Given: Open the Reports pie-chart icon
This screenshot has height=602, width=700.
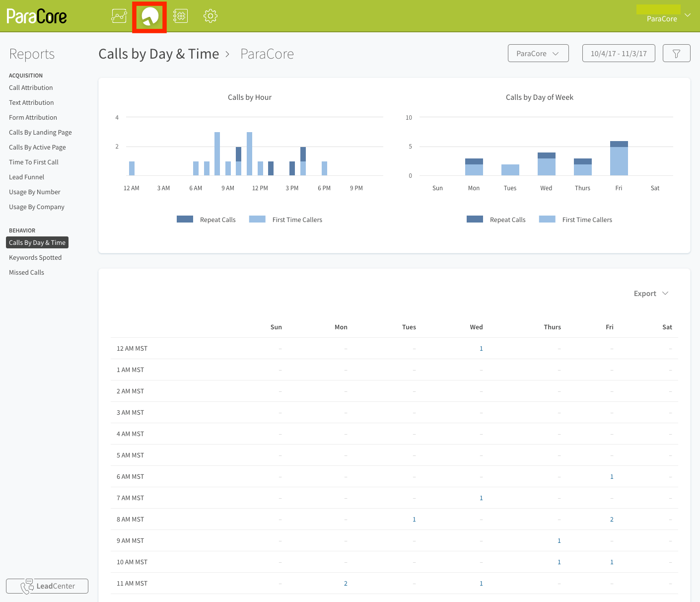Looking at the screenshot, I should [x=149, y=16].
